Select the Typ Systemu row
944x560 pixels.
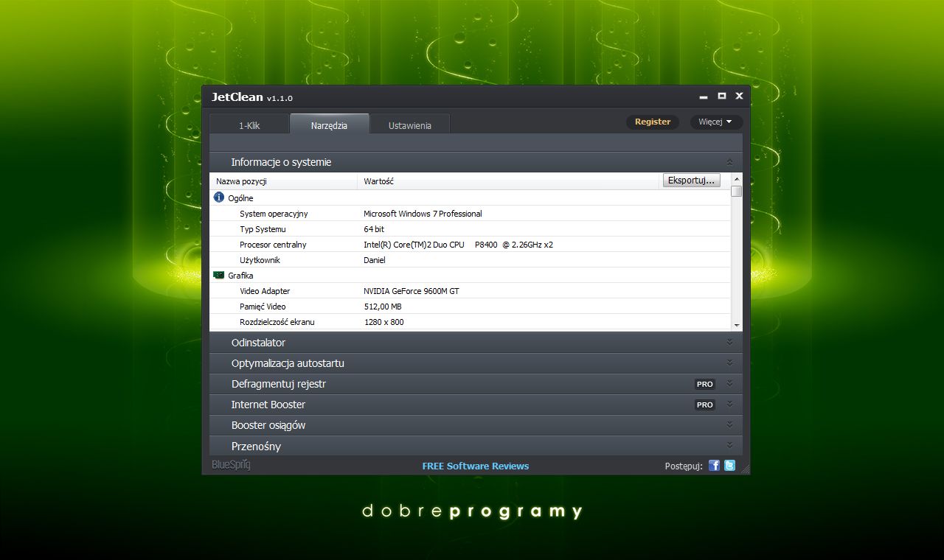(471, 228)
